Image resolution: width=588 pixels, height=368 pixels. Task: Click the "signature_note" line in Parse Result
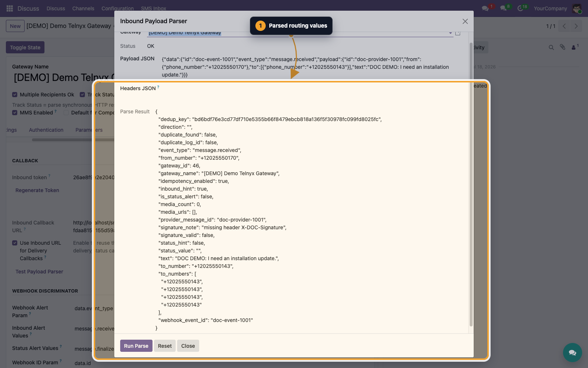pyautogui.click(x=222, y=227)
